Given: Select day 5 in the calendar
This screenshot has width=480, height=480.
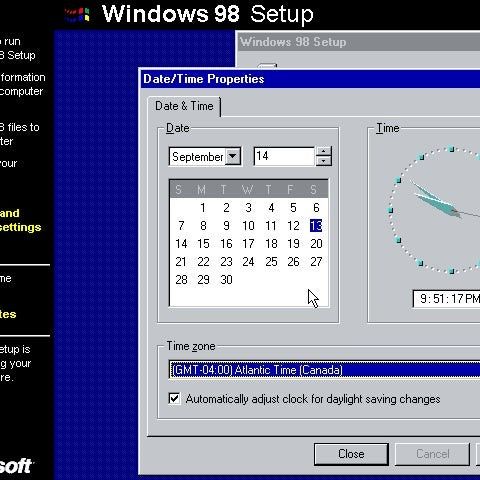Looking at the screenshot, I should pos(293,208).
